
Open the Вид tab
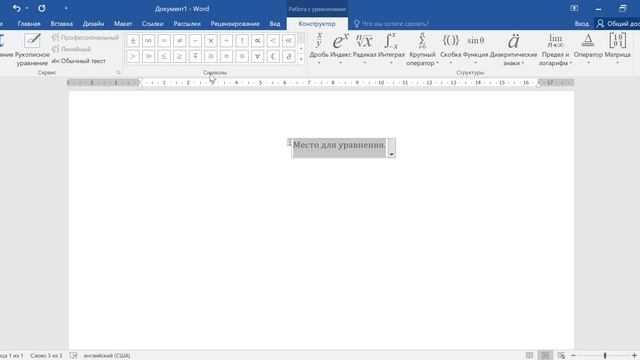(x=275, y=24)
